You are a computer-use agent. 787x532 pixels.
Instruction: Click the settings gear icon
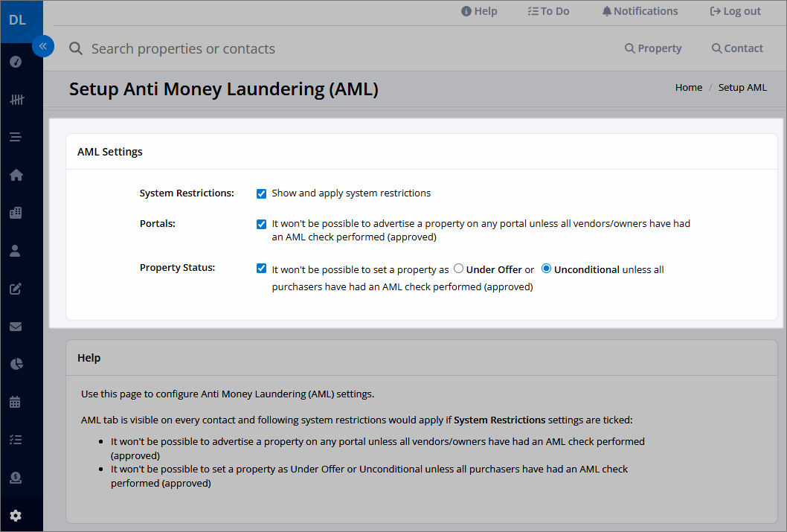pyautogui.click(x=15, y=514)
